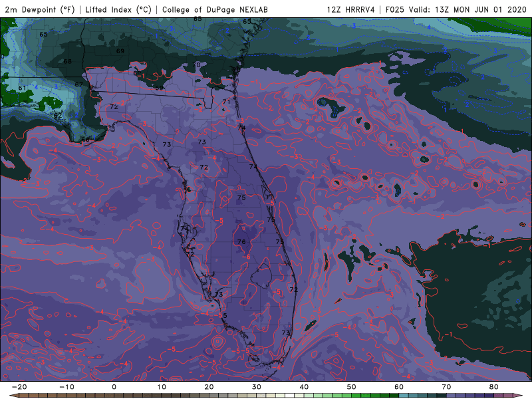Click the 80 label on the color scale
This screenshot has width=532, height=399.
(x=494, y=387)
